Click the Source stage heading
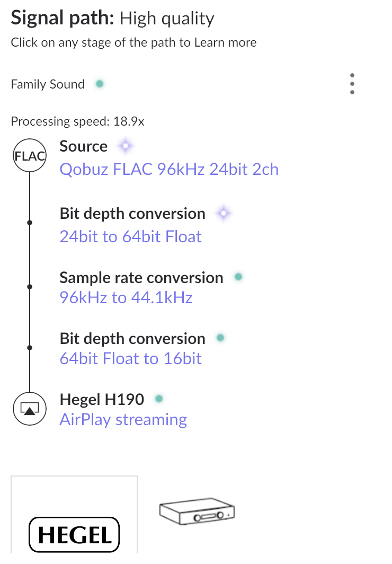392x564 pixels. click(x=84, y=146)
